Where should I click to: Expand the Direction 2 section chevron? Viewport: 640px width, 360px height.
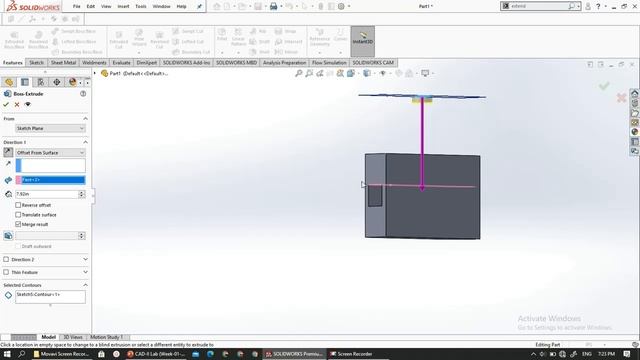85,259
